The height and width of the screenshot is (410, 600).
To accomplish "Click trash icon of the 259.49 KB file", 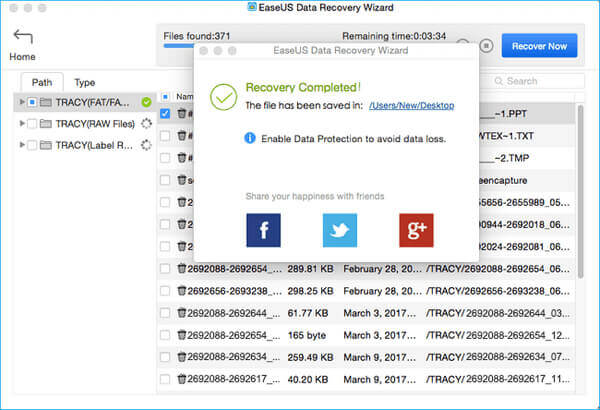I will [181, 357].
